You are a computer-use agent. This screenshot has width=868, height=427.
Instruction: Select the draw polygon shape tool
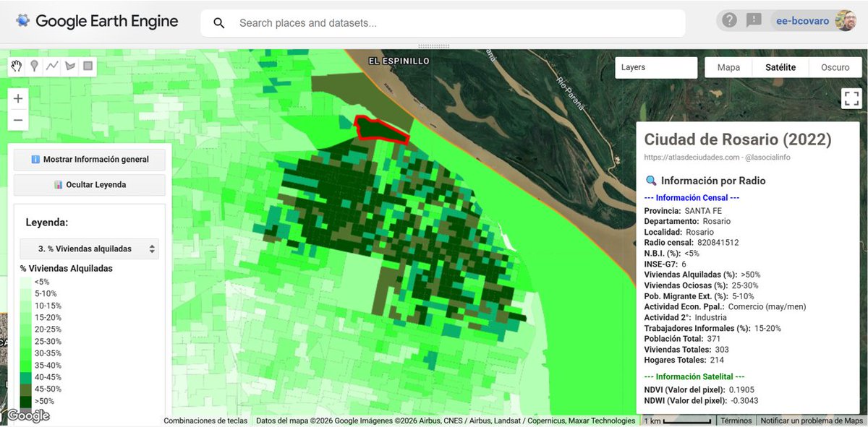(70, 66)
